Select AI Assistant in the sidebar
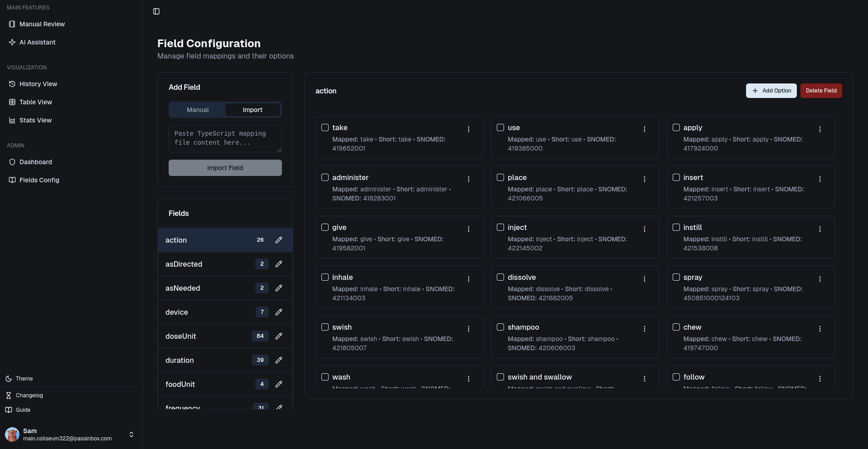The image size is (868, 449). (37, 42)
